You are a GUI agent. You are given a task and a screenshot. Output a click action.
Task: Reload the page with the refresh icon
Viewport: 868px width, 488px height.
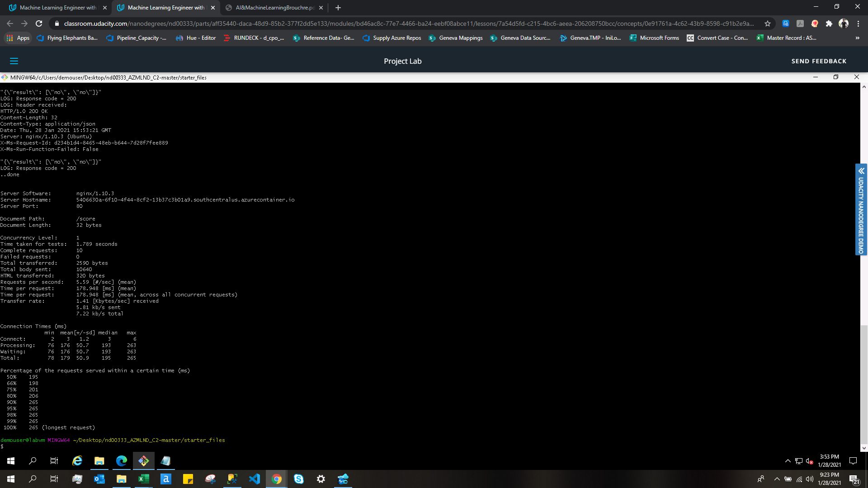coord(39,23)
